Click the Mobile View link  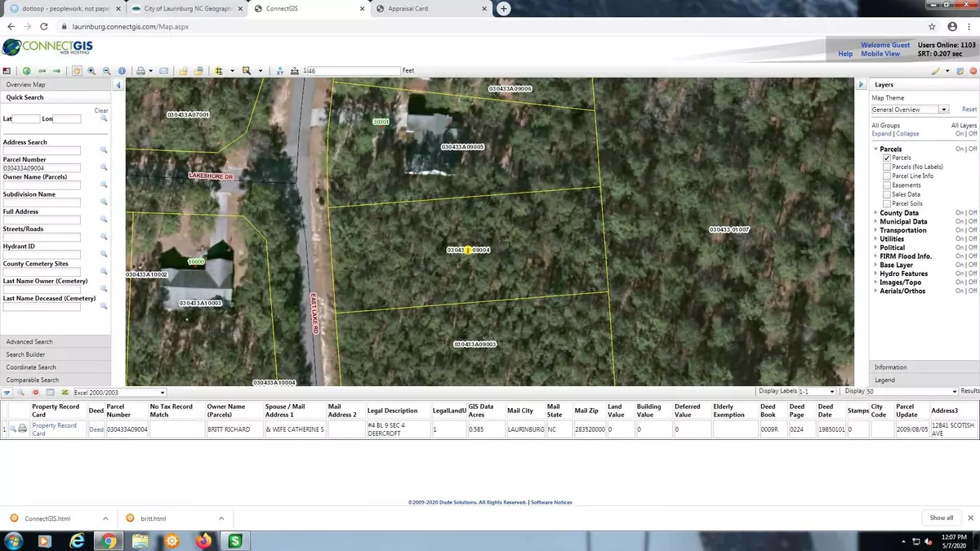880,54
